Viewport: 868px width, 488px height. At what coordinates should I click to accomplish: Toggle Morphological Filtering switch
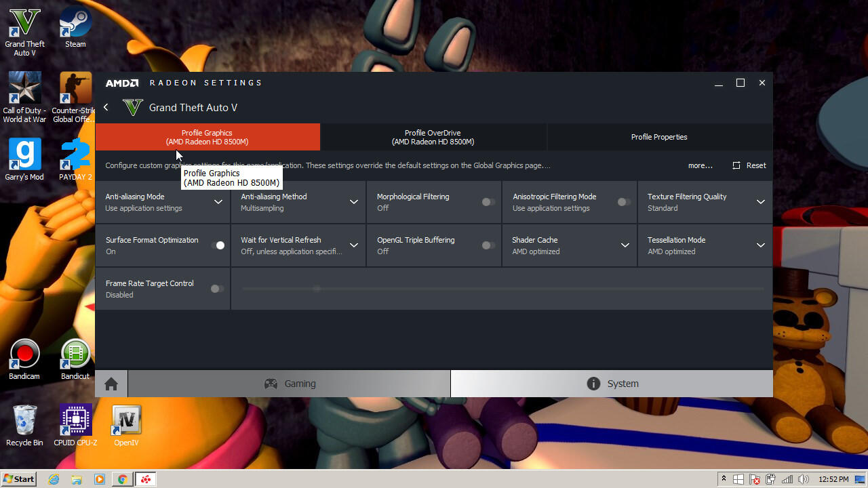[x=488, y=202]
